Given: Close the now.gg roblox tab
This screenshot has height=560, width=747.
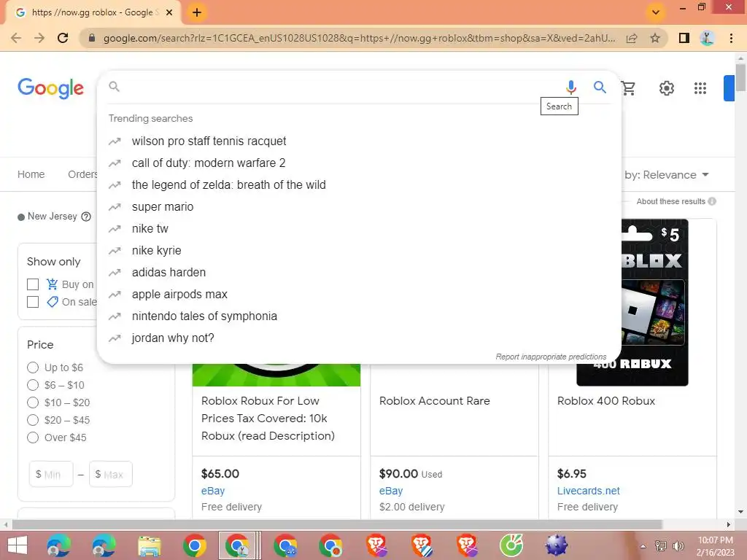Looking at the screenshot, I should click(x=169, y=12).
